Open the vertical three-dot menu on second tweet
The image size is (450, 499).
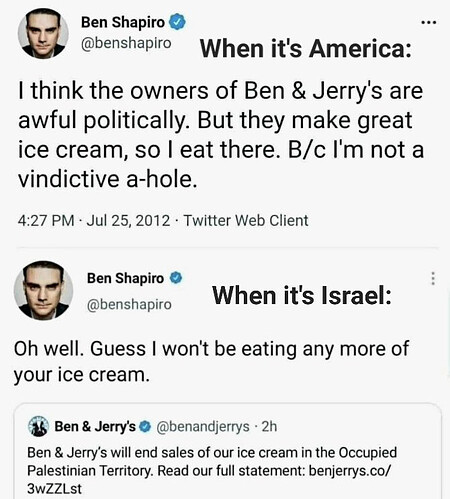433,278
